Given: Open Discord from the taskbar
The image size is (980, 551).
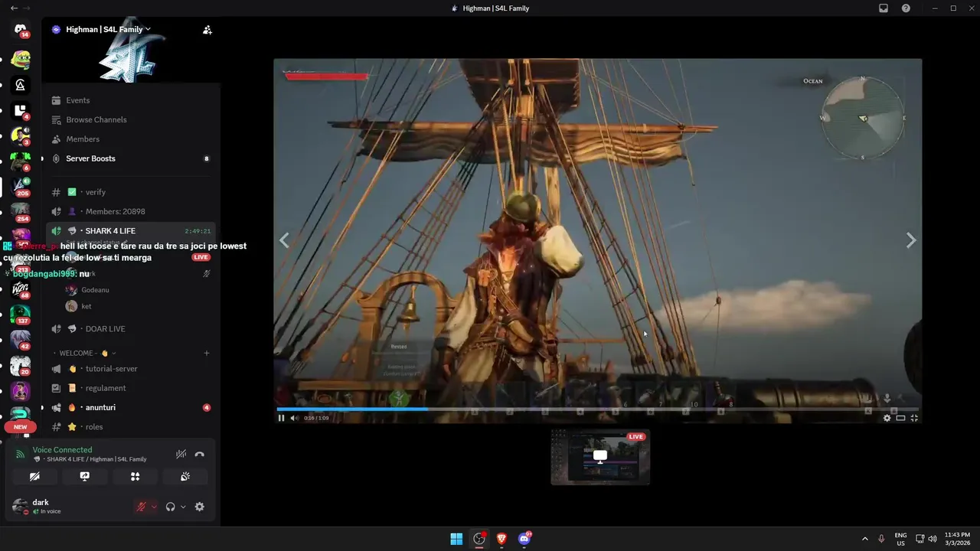Looking at the screenshot, I should pos(524,539).
